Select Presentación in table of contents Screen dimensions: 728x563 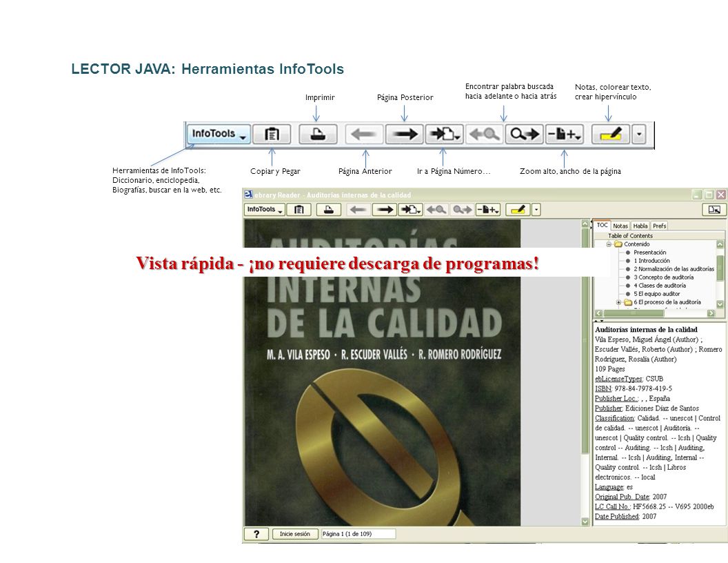(x=649, y=253)
